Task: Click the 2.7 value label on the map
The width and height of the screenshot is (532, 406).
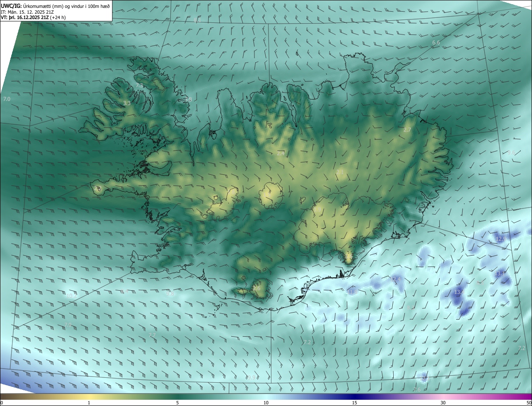Action: coord(407,130)
